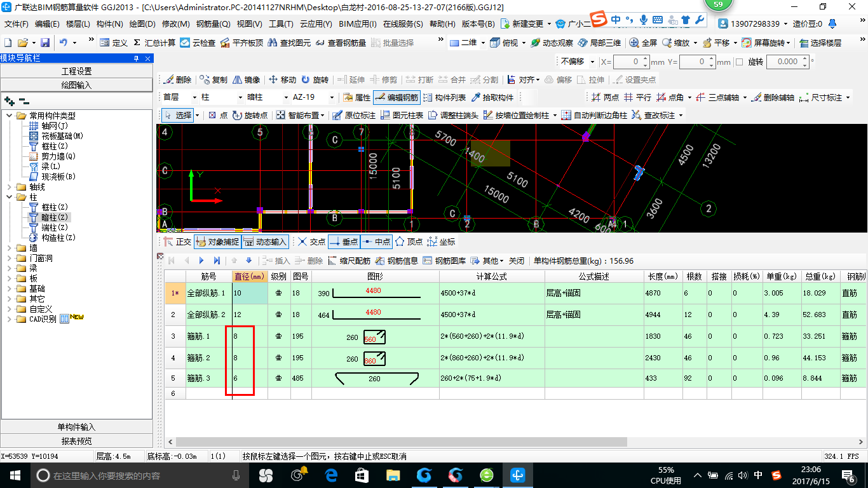Open 查找图元 find element tool
This screenshot has width=868, height=488.
(289, 43)
